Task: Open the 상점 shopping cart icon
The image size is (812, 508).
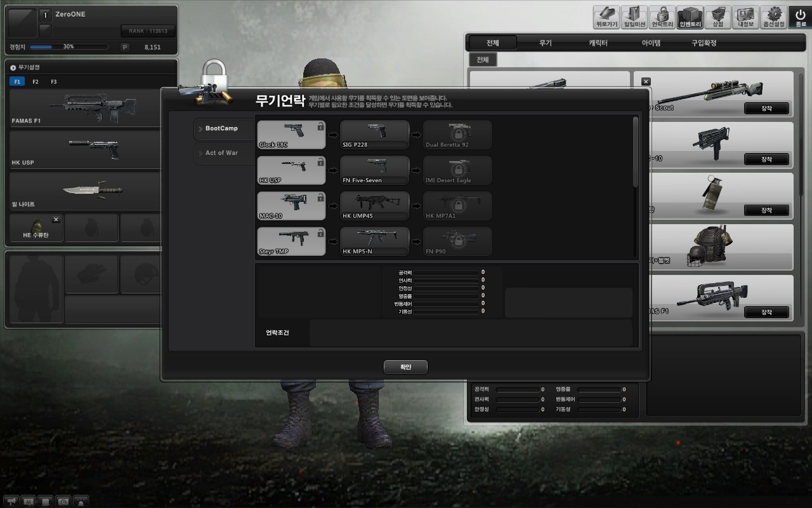Action: (717, 17)
